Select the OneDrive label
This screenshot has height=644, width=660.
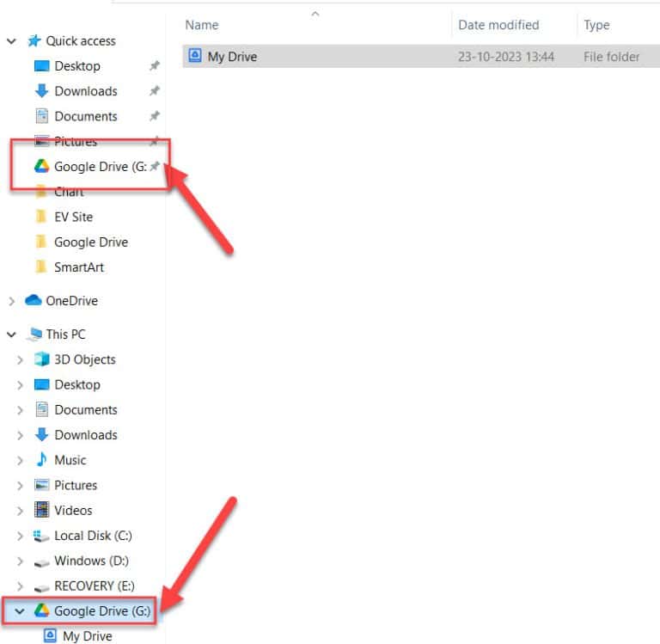click(72, 301)
